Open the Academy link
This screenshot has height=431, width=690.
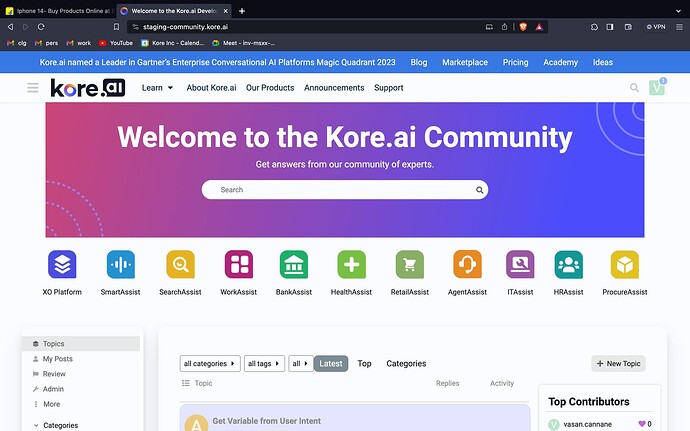561,62
